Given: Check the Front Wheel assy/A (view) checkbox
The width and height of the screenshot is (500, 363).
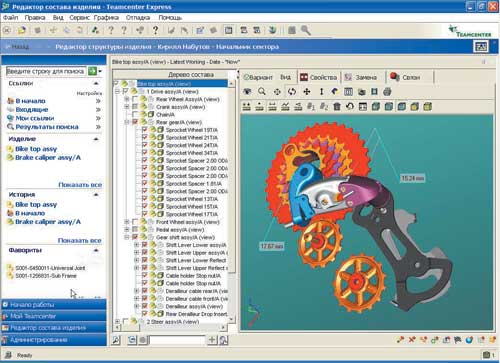Looking at the screenshot, I should pyautogui.click(x=135, y=222).
